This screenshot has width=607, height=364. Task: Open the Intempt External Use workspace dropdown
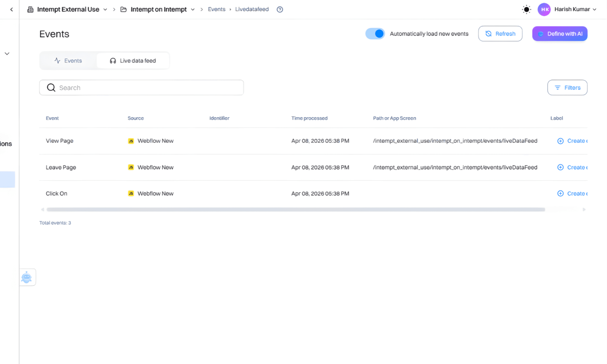point(105,9)
